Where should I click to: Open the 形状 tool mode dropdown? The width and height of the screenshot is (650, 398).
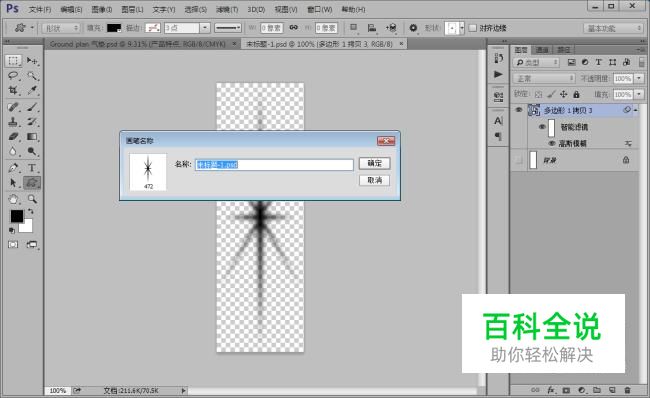(x=61, y=28)
